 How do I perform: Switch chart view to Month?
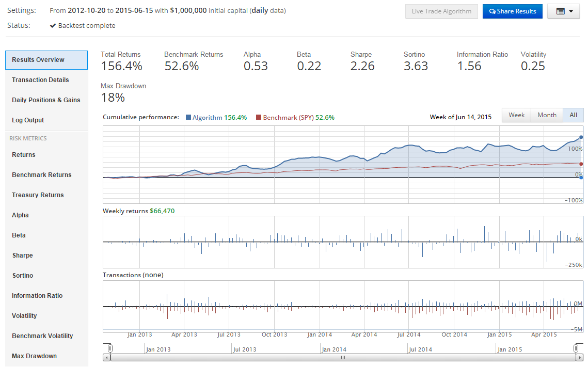pos(547,115)
